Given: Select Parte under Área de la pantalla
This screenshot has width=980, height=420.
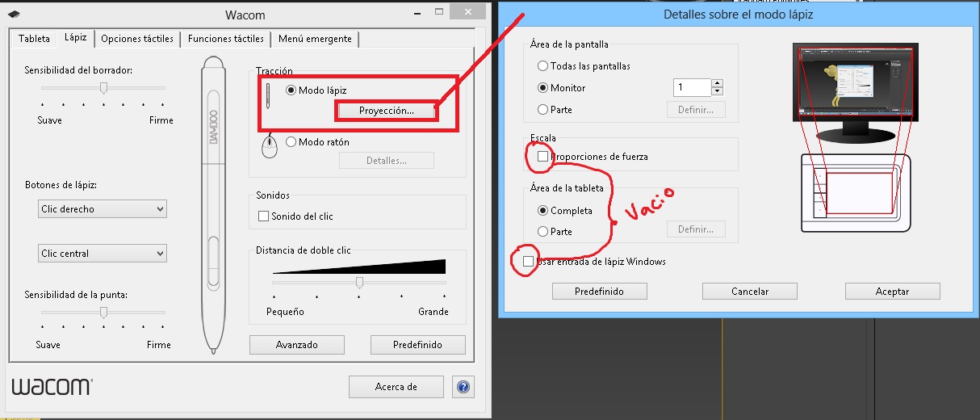Looking at the screenshot, I should (542, 109).
